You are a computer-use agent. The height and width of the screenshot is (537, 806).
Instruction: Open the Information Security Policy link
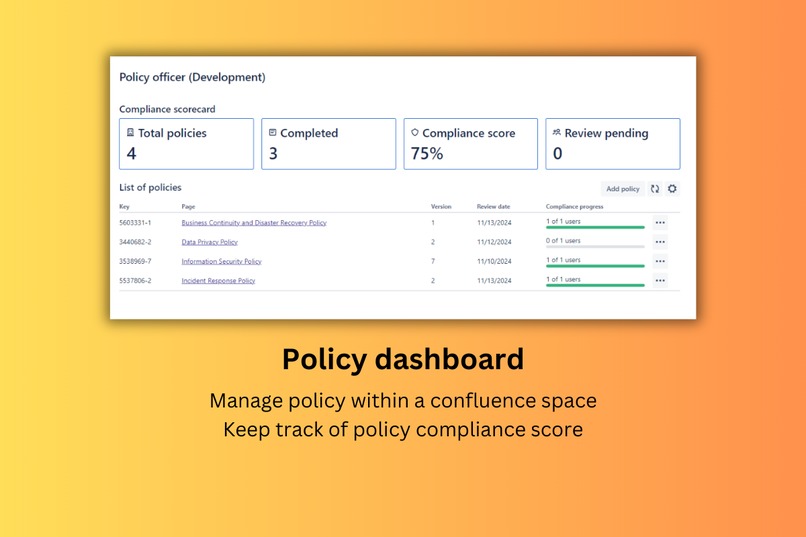pos(222,261)
